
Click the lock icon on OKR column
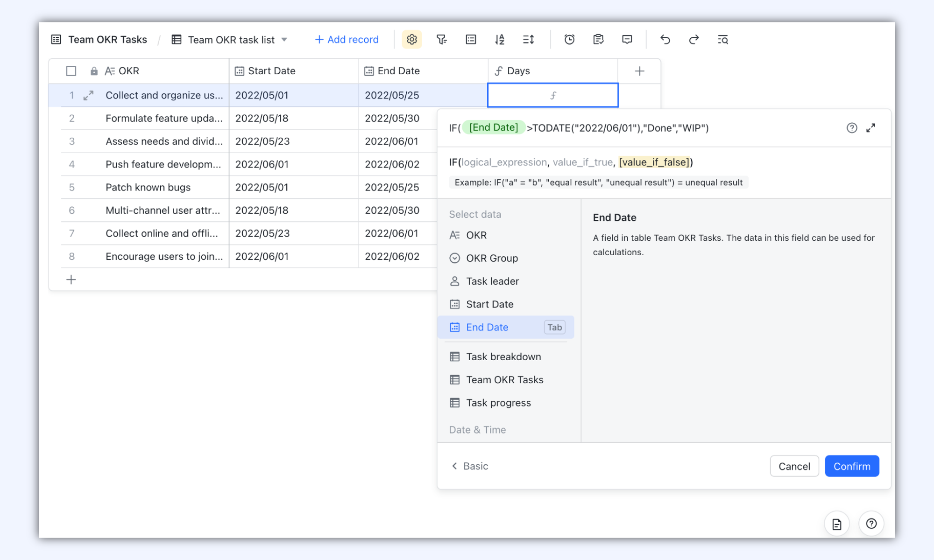pos(94,71)
